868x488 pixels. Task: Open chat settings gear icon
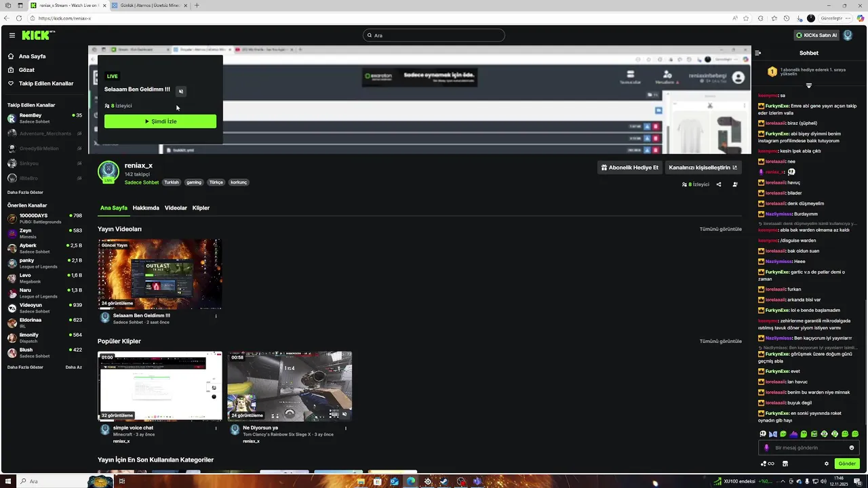[827, 464]
